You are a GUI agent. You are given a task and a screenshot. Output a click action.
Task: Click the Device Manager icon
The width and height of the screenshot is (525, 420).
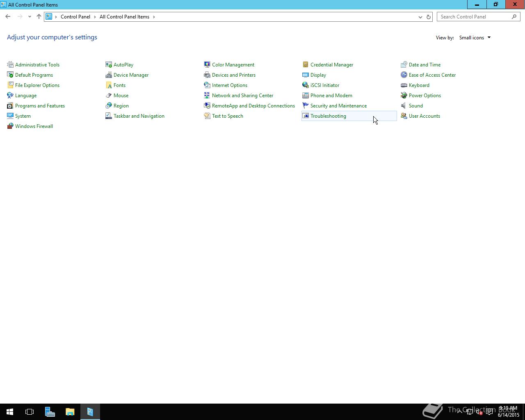click(109, 75)
